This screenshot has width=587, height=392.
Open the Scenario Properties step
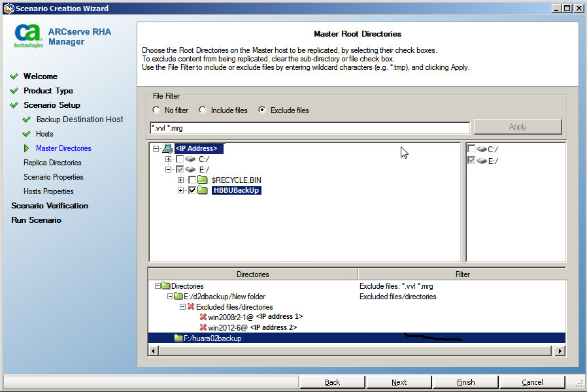click(54, 177)
